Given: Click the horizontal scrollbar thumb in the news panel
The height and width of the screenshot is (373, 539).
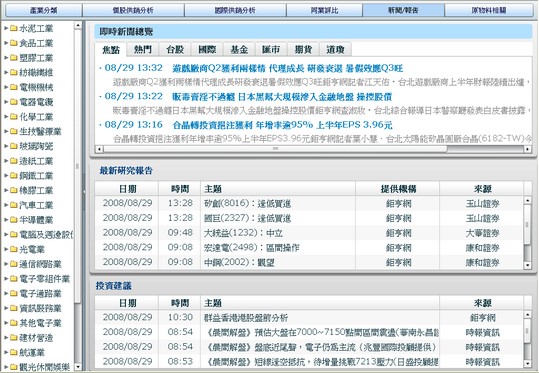Looking at the screenshot, I should point(275,149).
